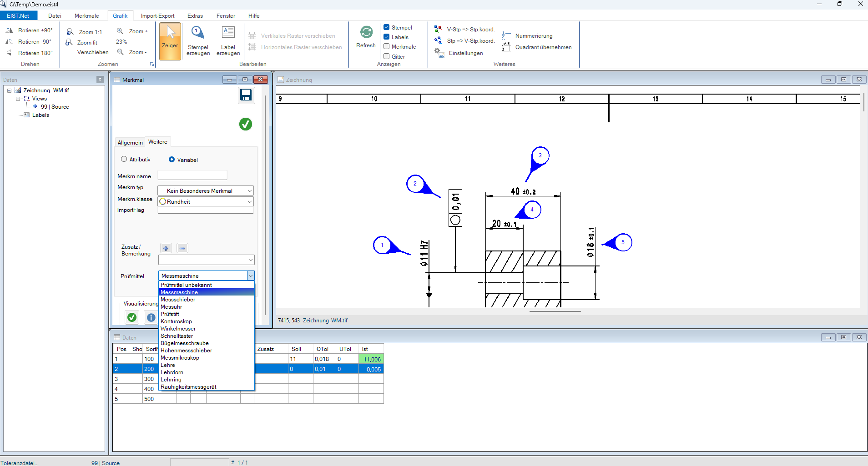The width and height of the screenshot is (868, 466).
Task: Click green check icon under Visualisierung
Action: [132, 317]
